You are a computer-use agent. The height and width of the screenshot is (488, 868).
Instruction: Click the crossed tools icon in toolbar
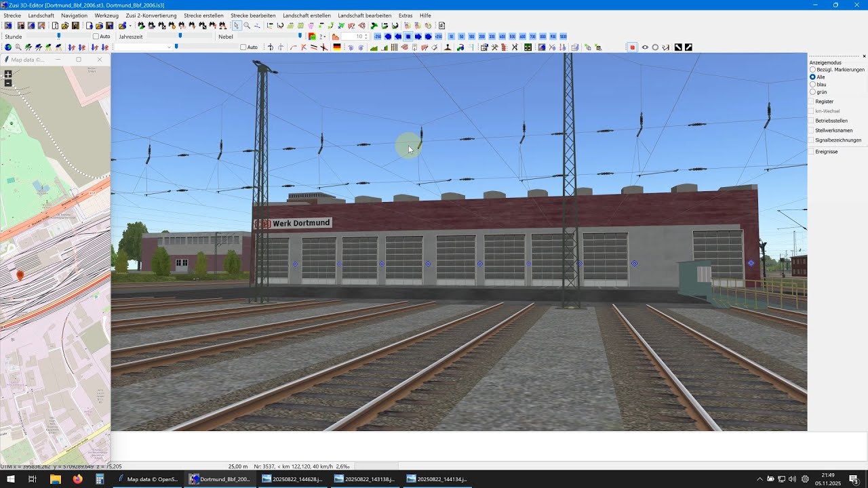pos(494,47)
